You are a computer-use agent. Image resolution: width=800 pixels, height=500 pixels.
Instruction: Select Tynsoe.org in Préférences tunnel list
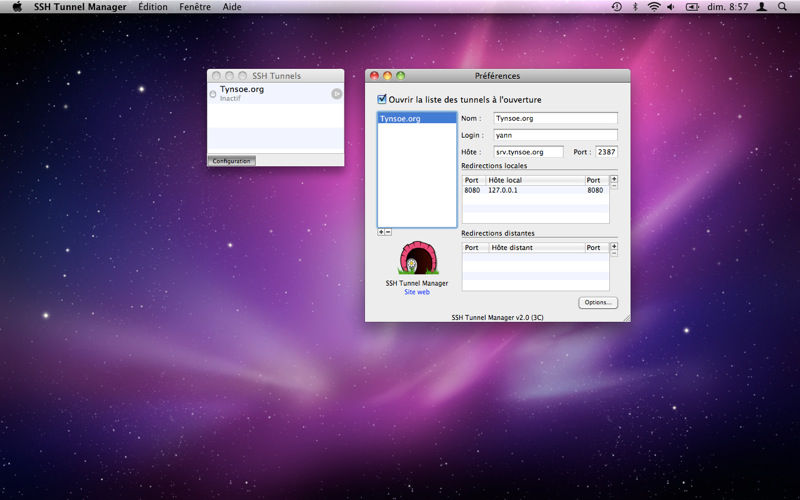pos(417,118)
